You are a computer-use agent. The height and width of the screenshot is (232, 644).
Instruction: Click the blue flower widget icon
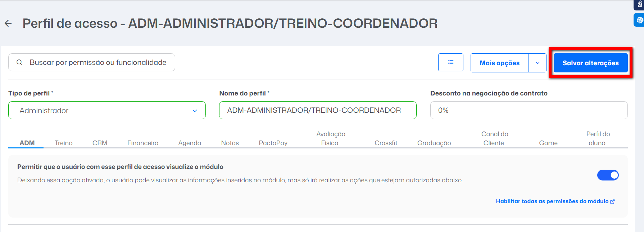(x=639, y=20)
